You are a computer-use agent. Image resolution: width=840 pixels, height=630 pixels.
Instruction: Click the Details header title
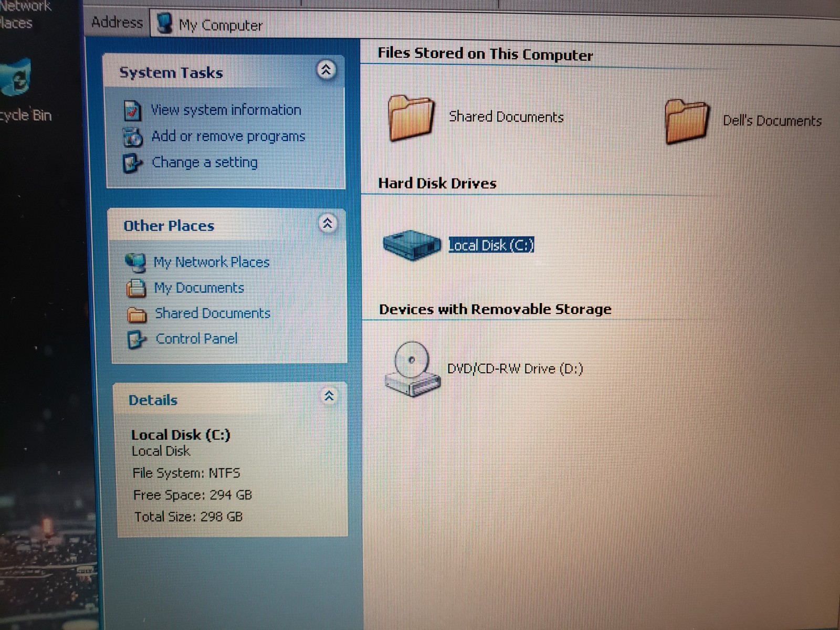[x=153, y=400]
